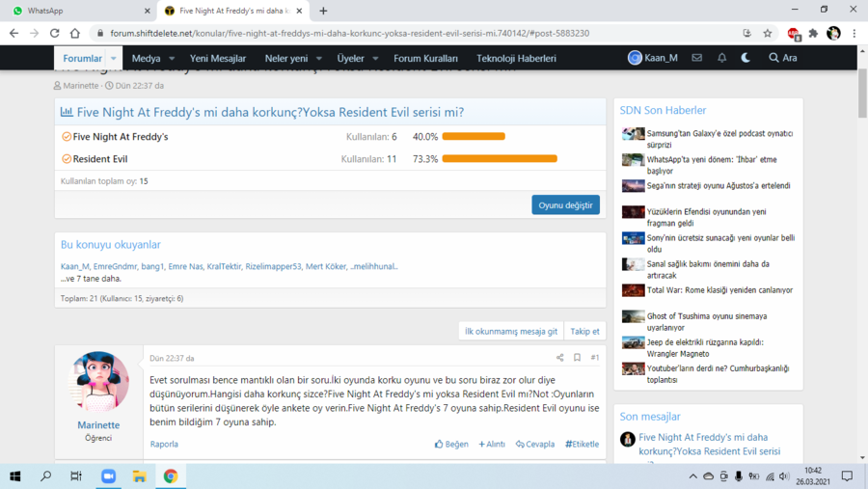Image resolution: width=868 pixels, height=489 pixels.
Task: Open reader Mert Köker's profile
Action: (326, 266)
